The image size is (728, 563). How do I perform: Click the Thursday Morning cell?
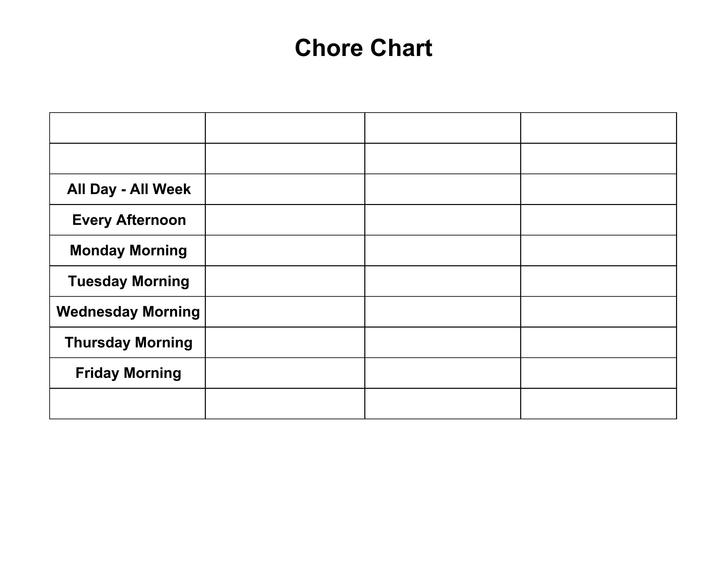click(127, 342)
